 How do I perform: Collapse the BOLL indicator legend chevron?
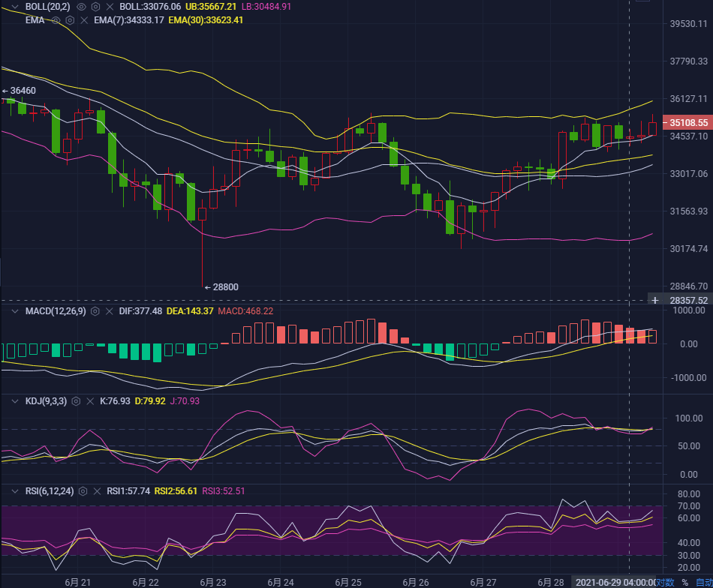(15, 7)
